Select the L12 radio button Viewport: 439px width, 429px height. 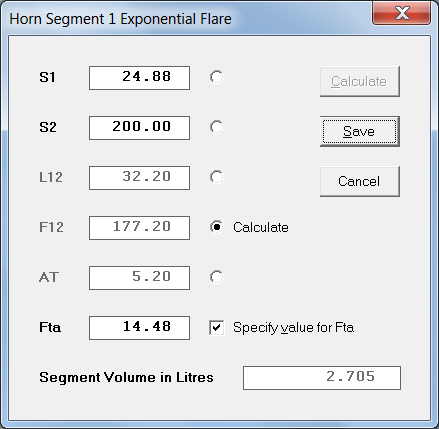pos(217,177)
